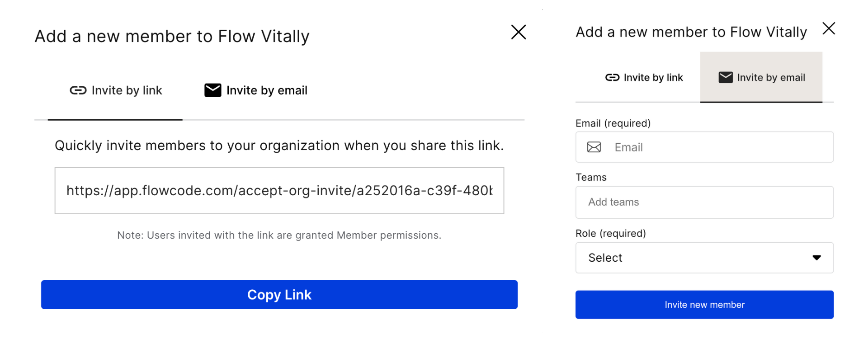Click the 'Invite new member' button
This screenshot has height=339, width=868.
tap(704, 305)
